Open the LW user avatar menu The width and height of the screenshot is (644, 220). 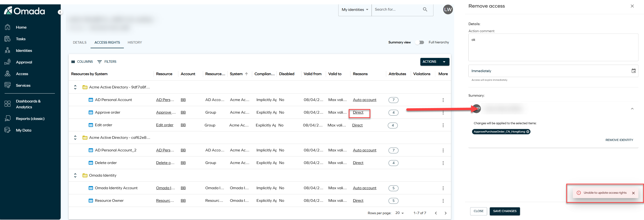[x=448, y=9]
